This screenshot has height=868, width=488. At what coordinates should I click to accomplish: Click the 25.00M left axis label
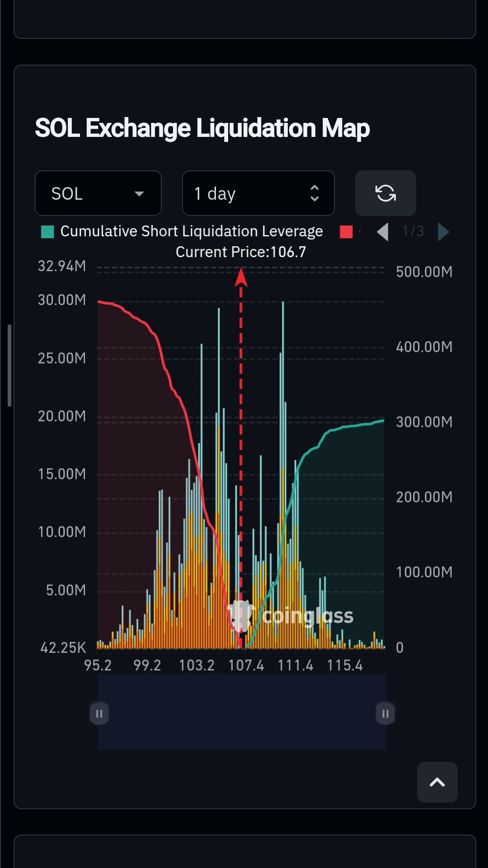[62, 358]
